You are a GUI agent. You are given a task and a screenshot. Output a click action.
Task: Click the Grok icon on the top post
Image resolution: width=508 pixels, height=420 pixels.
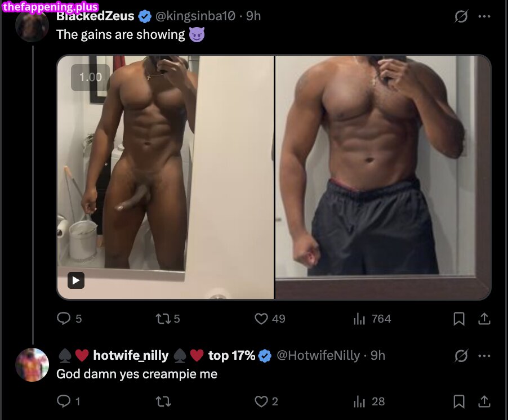coord(461,16)
